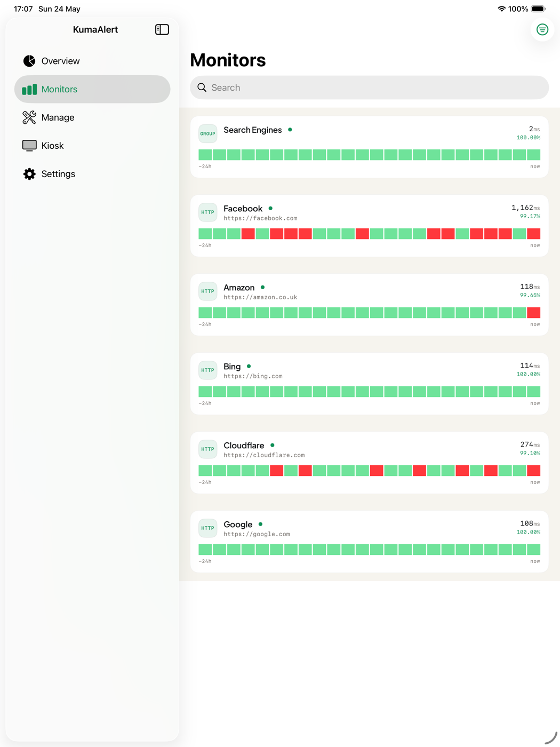Screen dimensions: 560x747
Task: Click Facebook's 99.17% uptime value
Action: tap(530, 217)
